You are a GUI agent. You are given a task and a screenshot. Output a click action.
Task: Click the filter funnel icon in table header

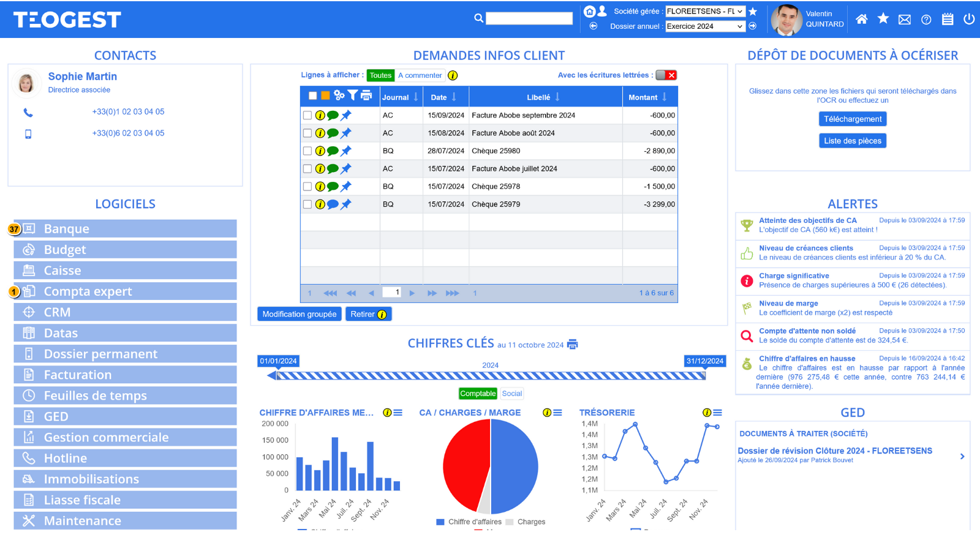(x=352, y=95)
